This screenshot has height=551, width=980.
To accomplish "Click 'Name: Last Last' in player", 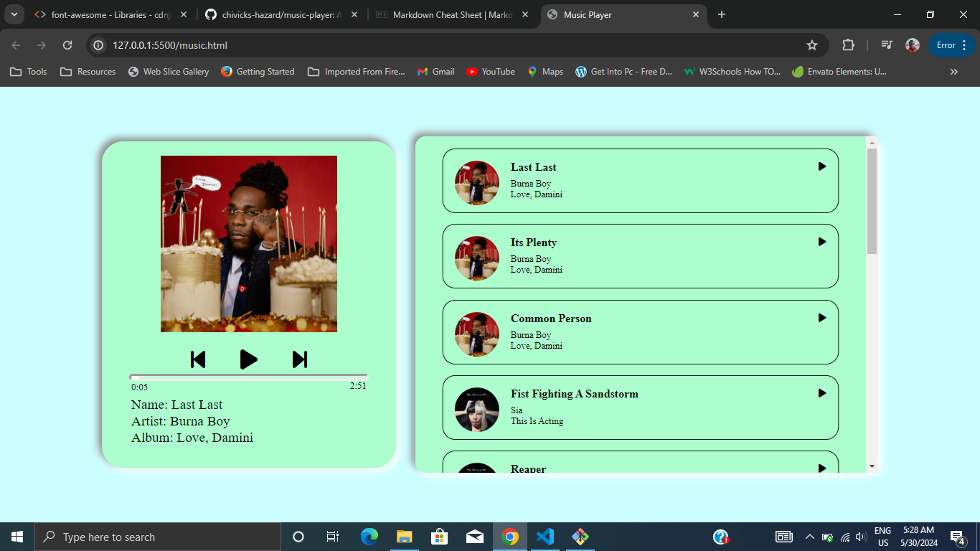I will point(177,405).
